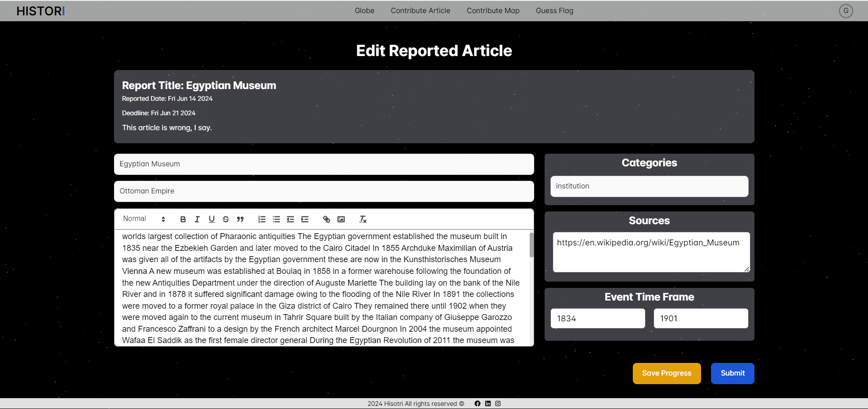Insert a hyperlink into the article

[327, 219]
